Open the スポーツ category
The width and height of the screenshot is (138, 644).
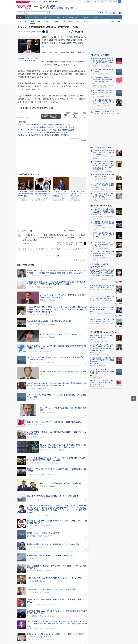coord(56,21)
